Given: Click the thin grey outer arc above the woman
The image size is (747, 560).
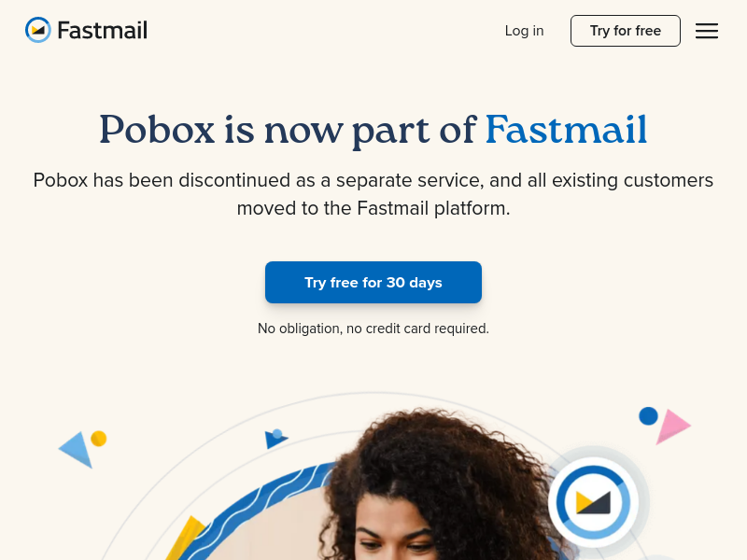Looking at the screenshot, I should coord(372,393).
